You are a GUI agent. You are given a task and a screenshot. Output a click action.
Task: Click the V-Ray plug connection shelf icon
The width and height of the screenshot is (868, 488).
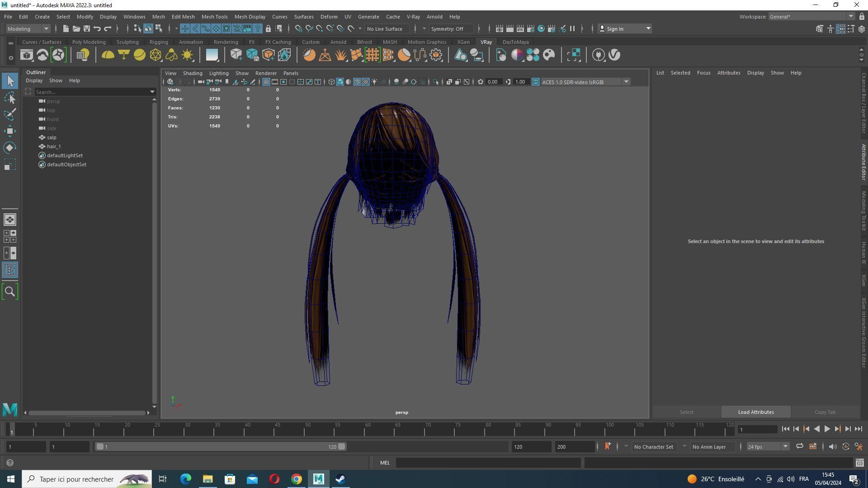[598, 55]
